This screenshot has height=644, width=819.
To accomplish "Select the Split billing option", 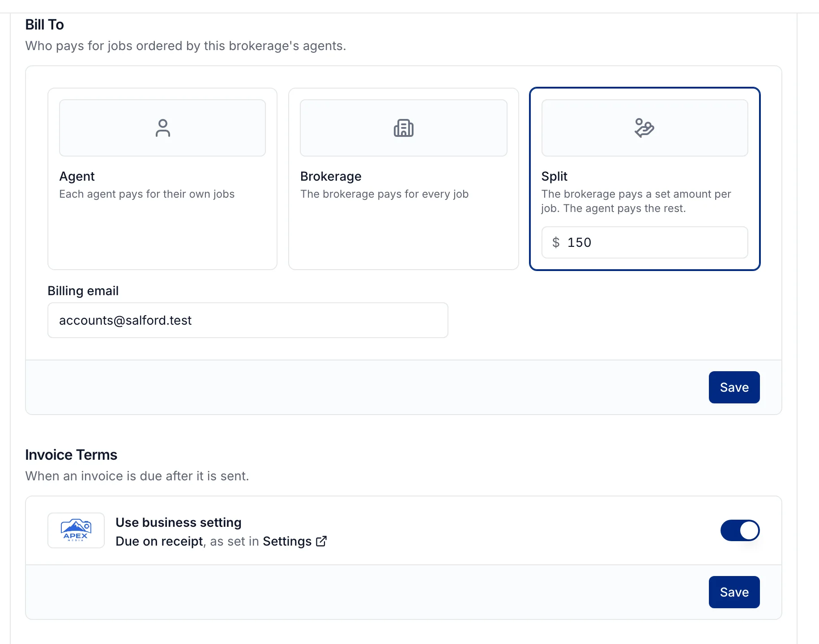I will [x=644, y=179].
